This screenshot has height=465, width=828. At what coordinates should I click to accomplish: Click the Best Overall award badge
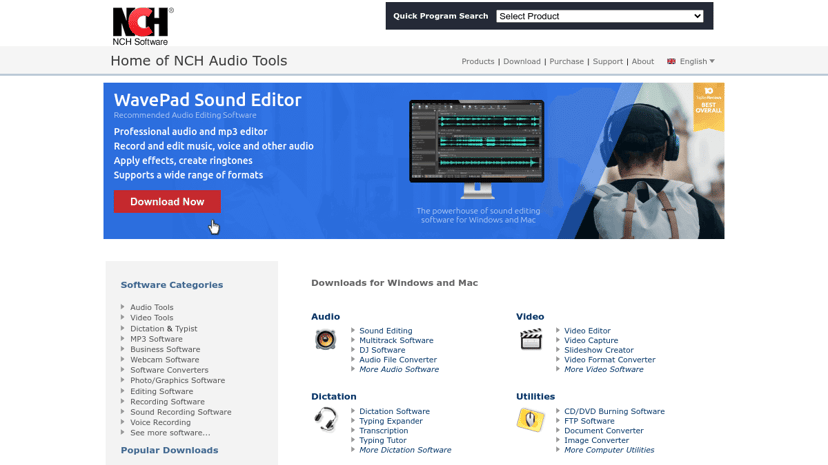[709, 107]
